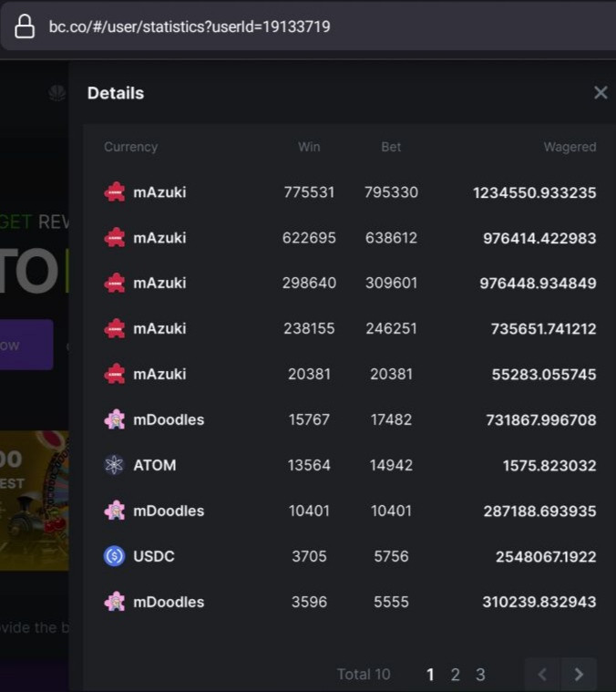Click the next page arrow button
This screenshot has height=692, width=616.
(x=579, y=674)
